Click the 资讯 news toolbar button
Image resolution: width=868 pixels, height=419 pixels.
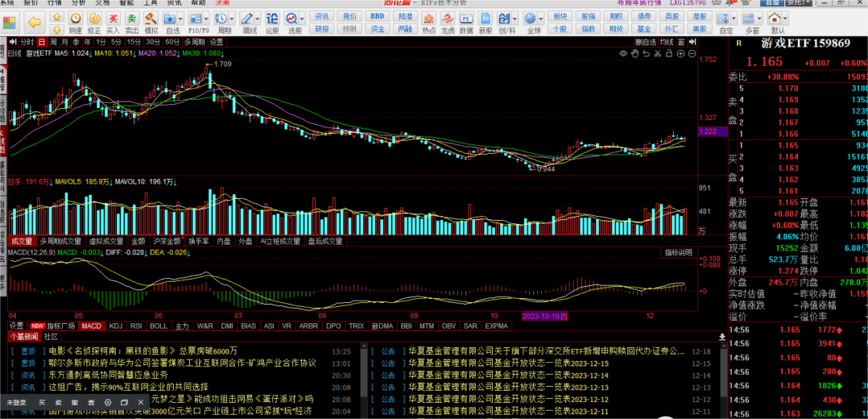(x=321, y=16)
